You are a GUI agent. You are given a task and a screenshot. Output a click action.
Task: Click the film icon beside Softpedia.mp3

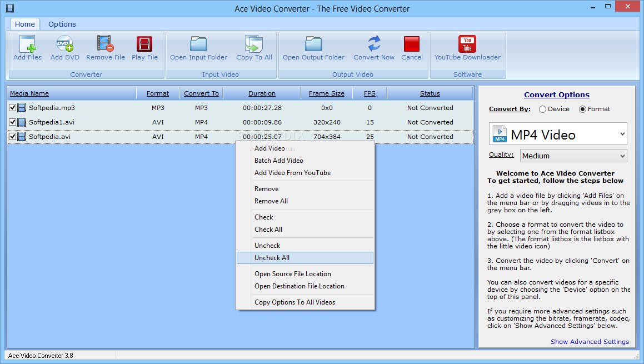22,108
